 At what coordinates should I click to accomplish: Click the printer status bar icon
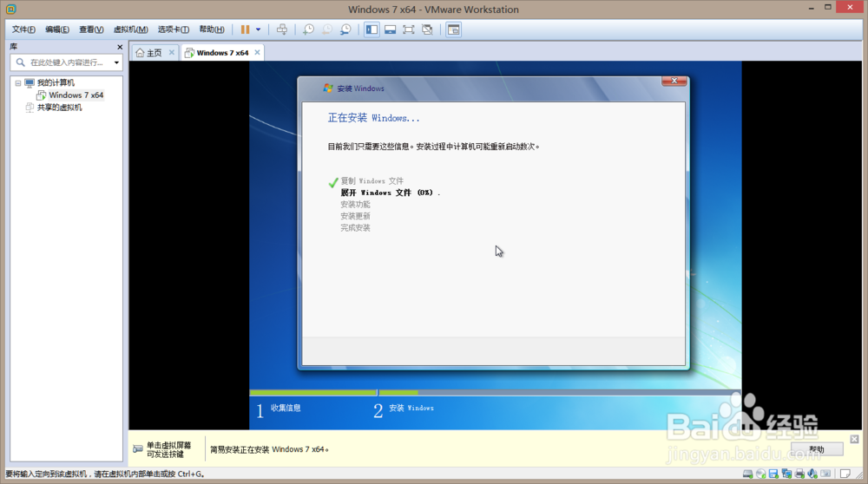point(799,474)
